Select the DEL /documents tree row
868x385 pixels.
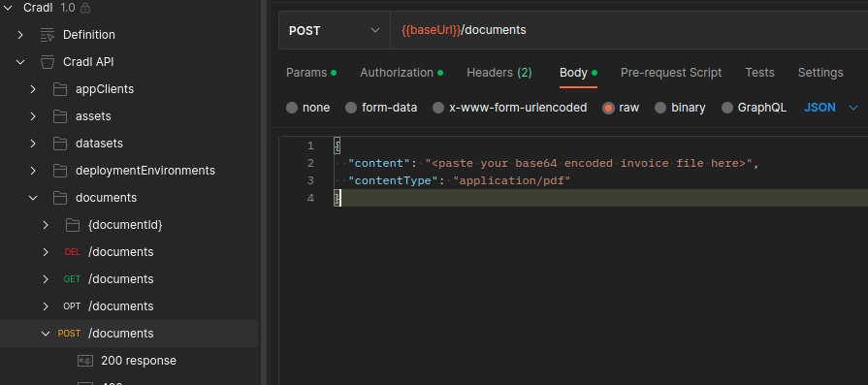pos(129,252)
